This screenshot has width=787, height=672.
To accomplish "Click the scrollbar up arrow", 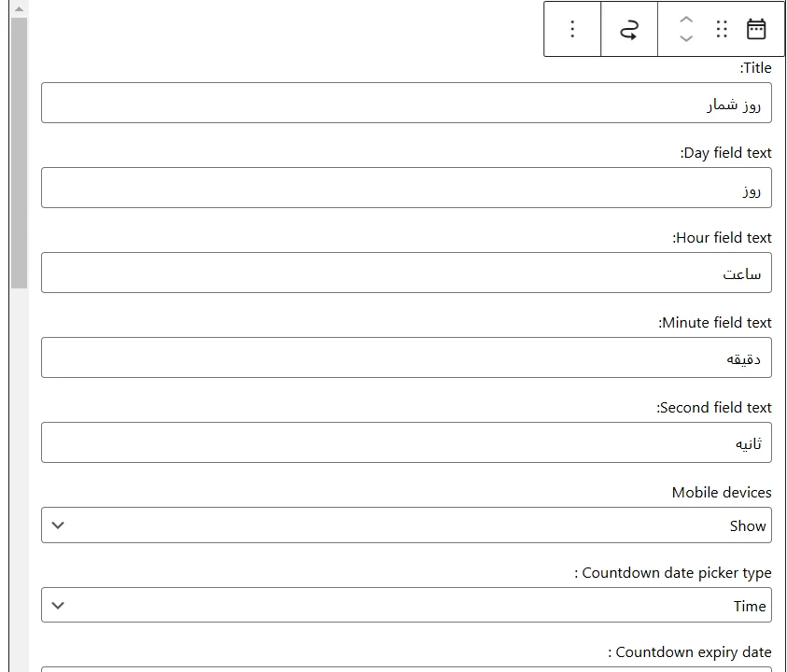I will (19, 9).
